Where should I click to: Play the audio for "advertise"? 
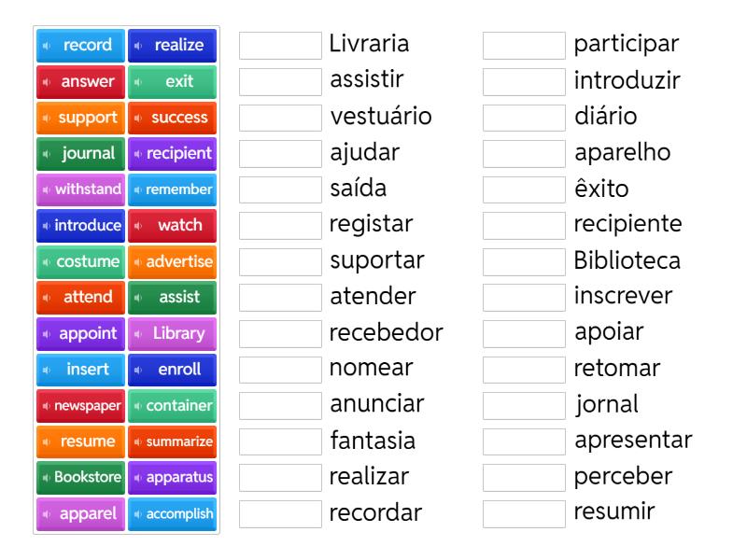(137, 261)
